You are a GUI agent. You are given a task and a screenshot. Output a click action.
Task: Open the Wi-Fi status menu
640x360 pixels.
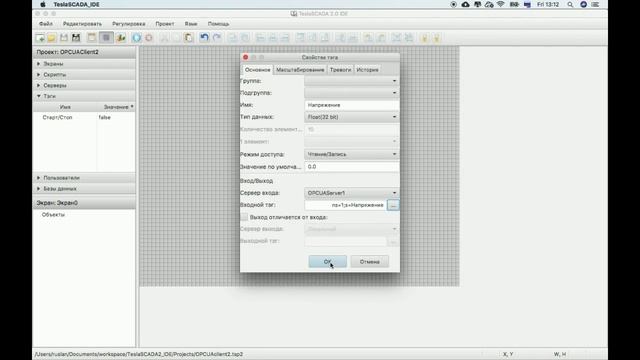click(501, 4)
